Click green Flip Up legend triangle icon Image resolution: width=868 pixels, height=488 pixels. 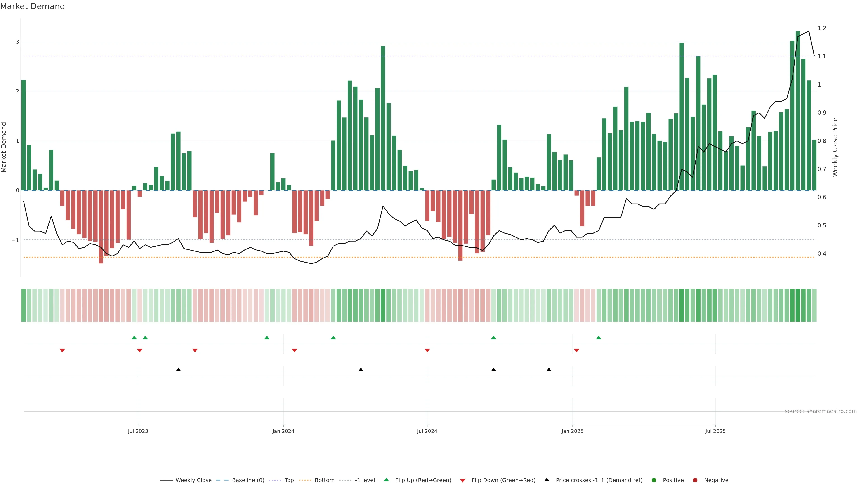point(387,480)
